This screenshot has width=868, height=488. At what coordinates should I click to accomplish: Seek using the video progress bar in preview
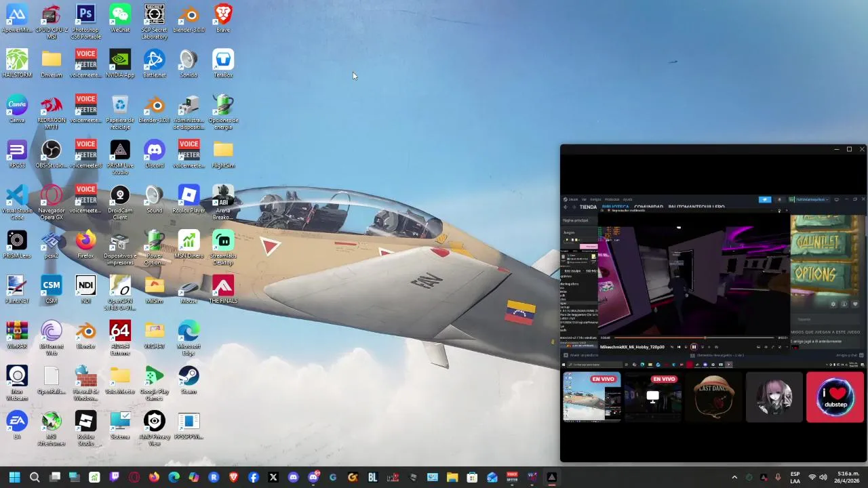[693, 338]
